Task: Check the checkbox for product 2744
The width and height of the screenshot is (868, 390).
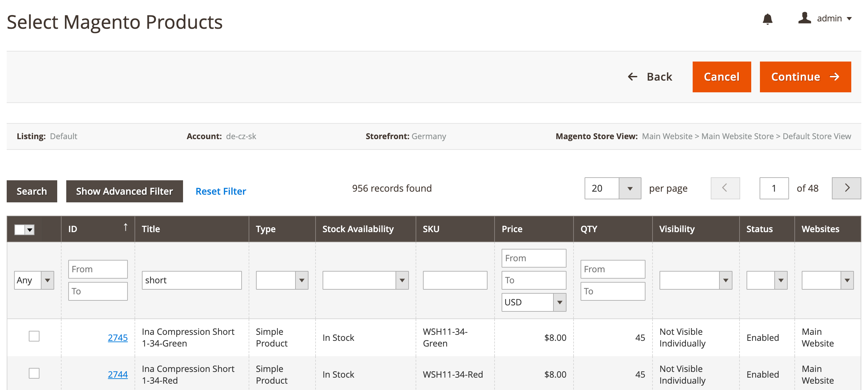Action: tap(34, 373)
